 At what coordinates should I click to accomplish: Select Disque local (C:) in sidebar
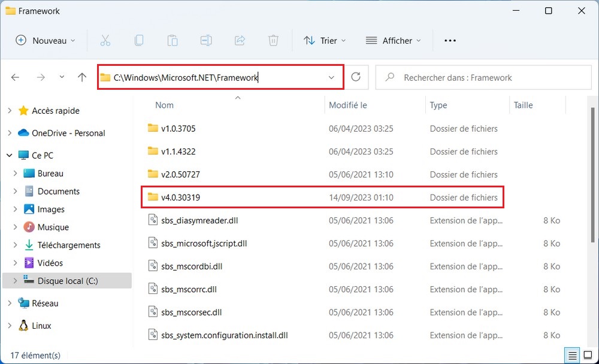point(68,281)
